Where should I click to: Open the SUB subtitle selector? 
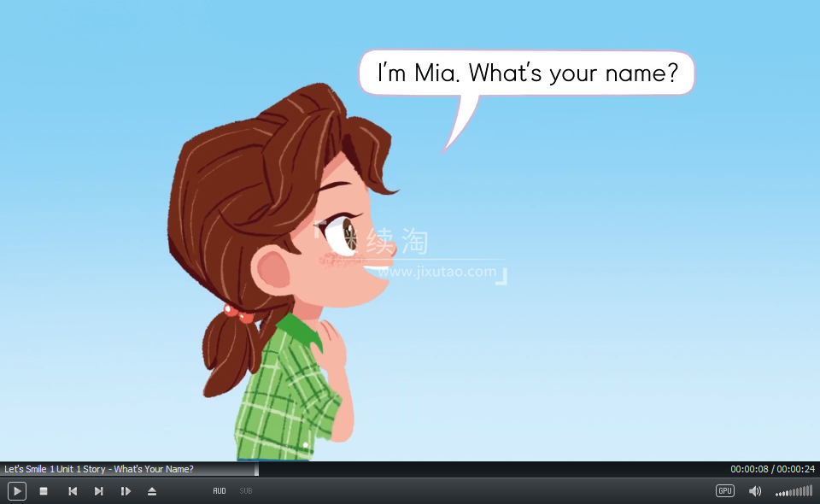point(246,491)
